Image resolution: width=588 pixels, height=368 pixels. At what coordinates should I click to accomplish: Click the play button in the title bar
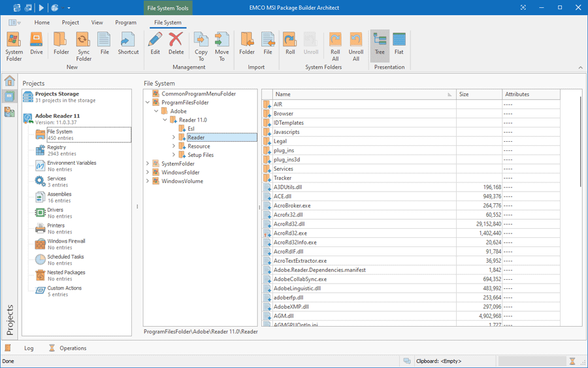tap(41, 7)
